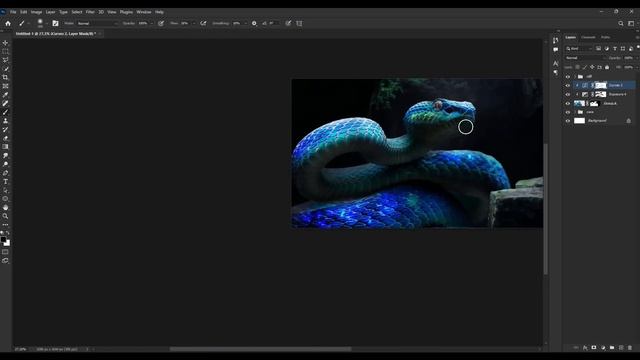Select the Curves 2 layer mask thumbnail

pos(601,86)
